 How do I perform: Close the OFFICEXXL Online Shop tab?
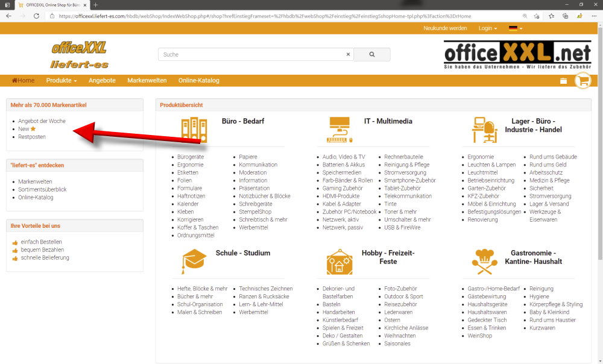click(x=85, y=5)
